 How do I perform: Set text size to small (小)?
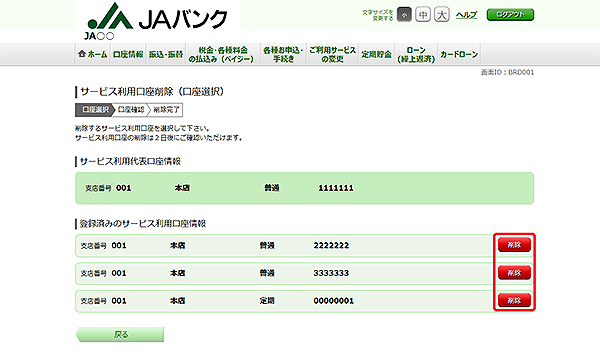404,15
